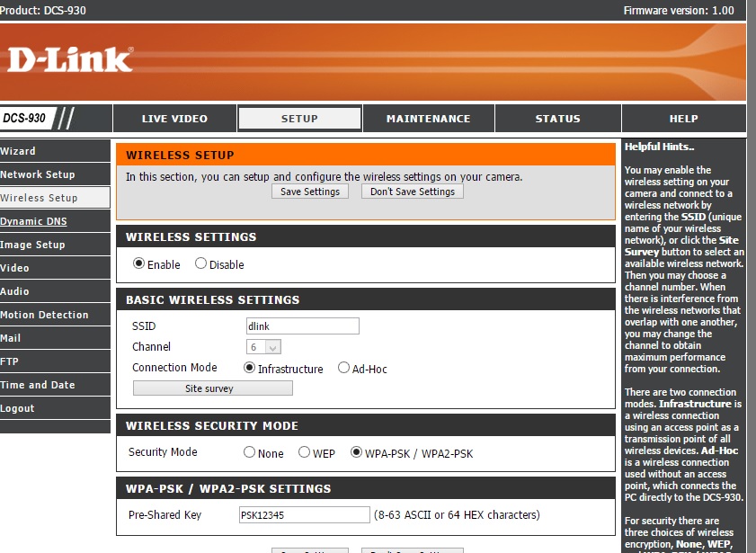Click the Helpful Hints heading
Screen dimensions: 756x553
click(x=659, y=147)
